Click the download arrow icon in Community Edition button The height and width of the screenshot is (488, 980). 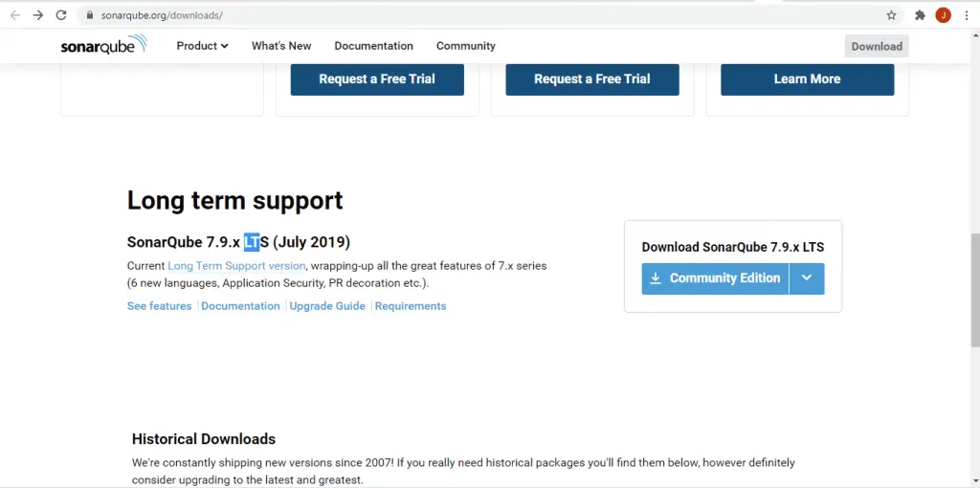click(655, 278)
